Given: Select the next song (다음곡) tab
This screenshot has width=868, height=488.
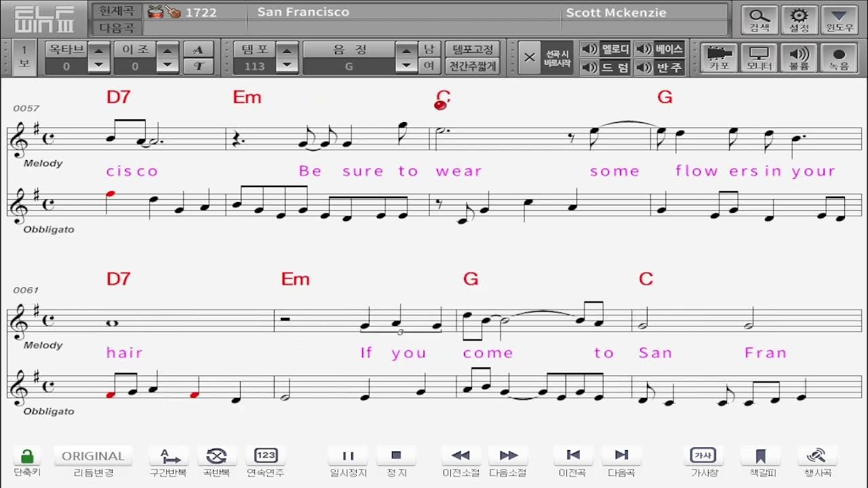Looking at the screenshot, I should point(117,28).
